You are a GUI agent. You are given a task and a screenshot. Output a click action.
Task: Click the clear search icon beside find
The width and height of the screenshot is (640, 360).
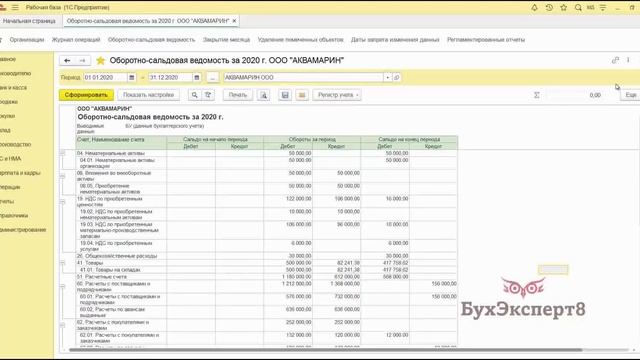point(208,95)
